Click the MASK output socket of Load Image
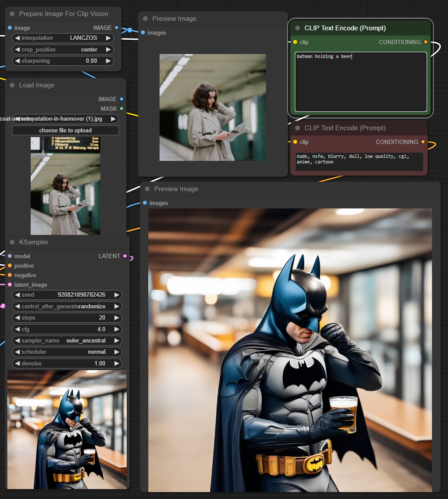This screenshot has width=448, height=499. [x=122, y=109]
